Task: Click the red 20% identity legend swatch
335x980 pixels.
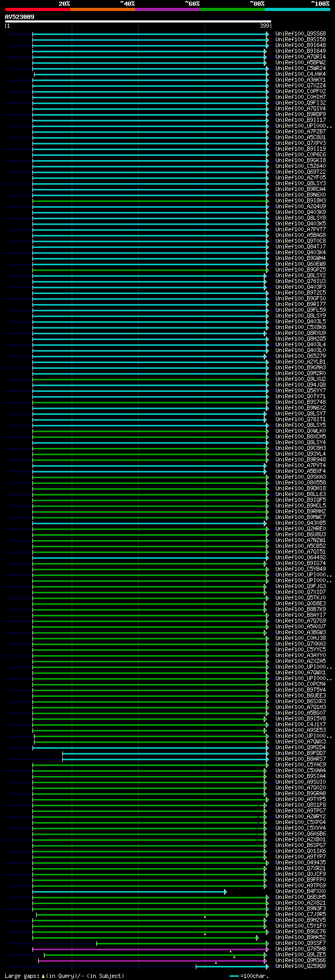Action: pyautogui.click(x=37, y=9)
